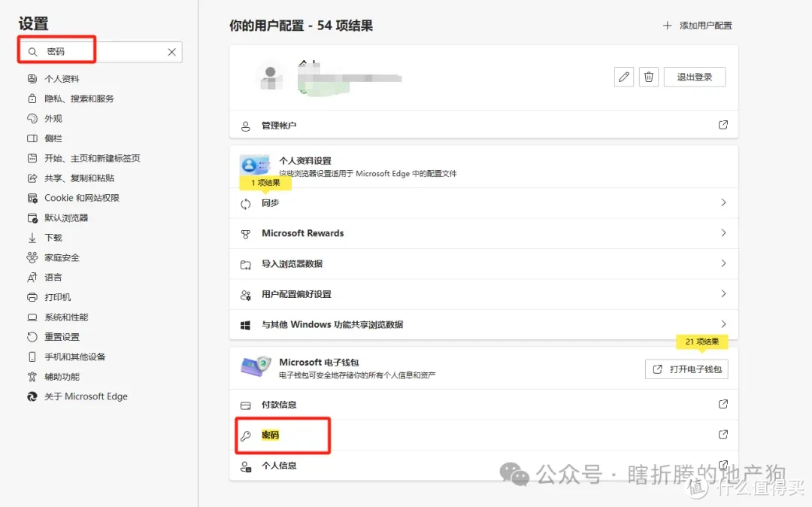Open the 管理帐户 row
Viewport: 812px width, 507px height.
[483, 126]
